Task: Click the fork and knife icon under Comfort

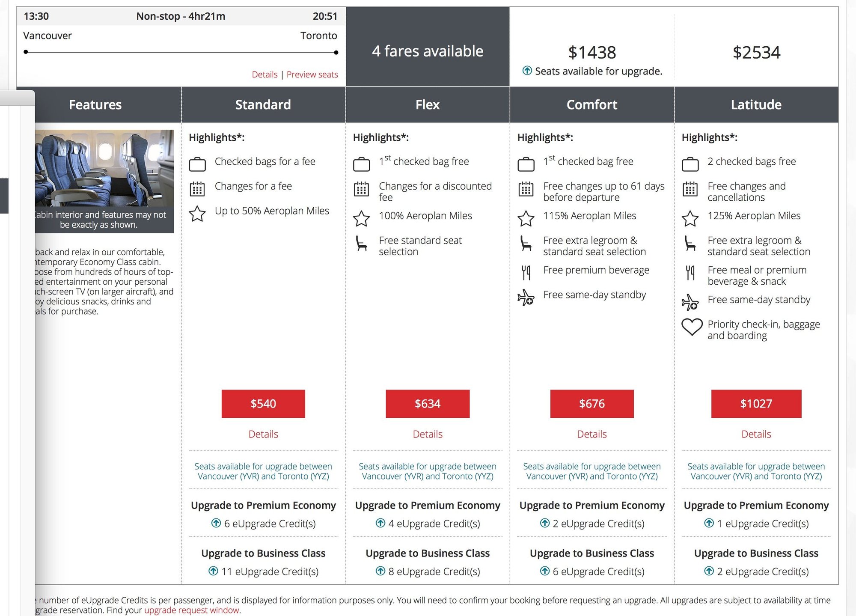Action: coord(526,272)
